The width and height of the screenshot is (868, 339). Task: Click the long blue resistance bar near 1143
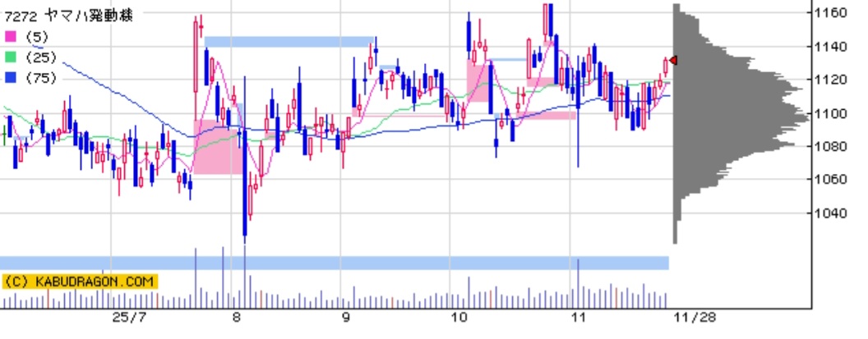[289, 42]
